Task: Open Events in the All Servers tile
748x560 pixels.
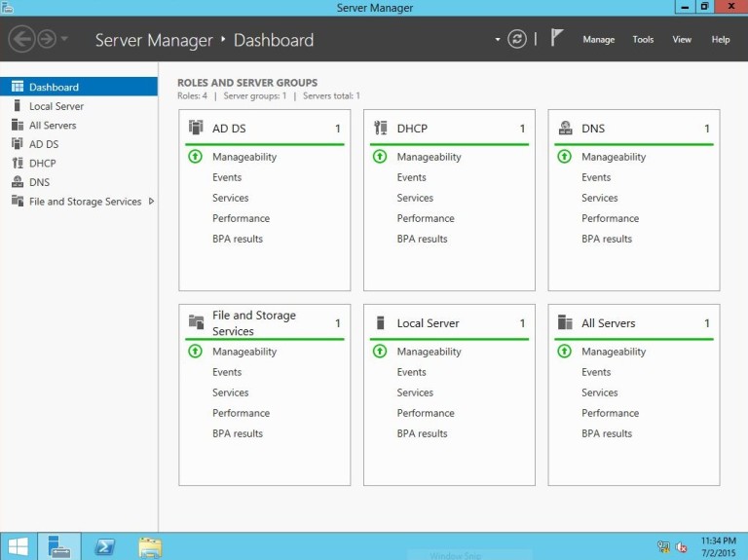Action: click(596, 372)
